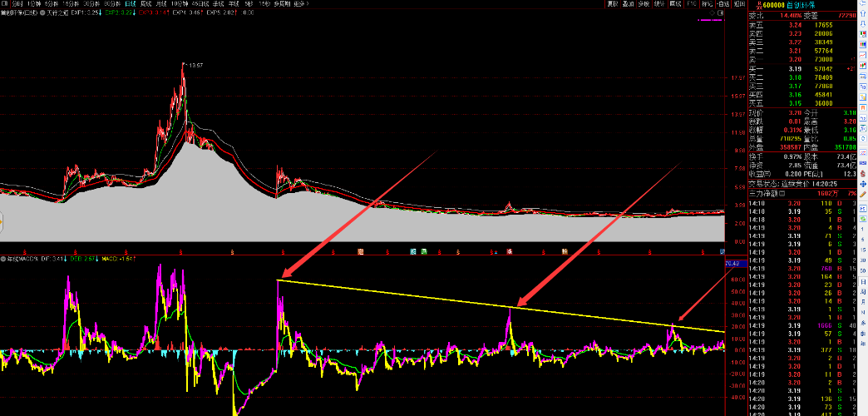Click the diamond icon above price axis
Screen dimensions: 868x416
pos(712,12)
